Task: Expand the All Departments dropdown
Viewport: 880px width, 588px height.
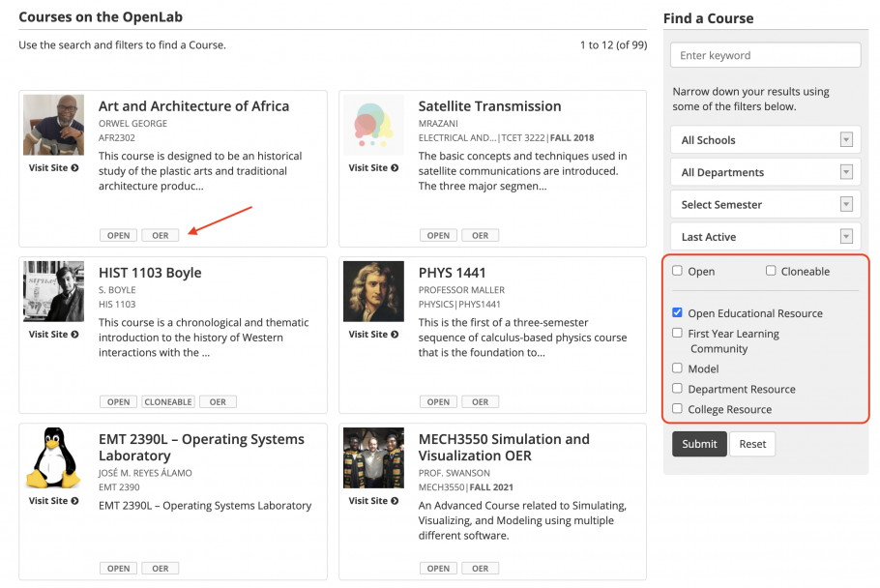Action: point(766,172)
